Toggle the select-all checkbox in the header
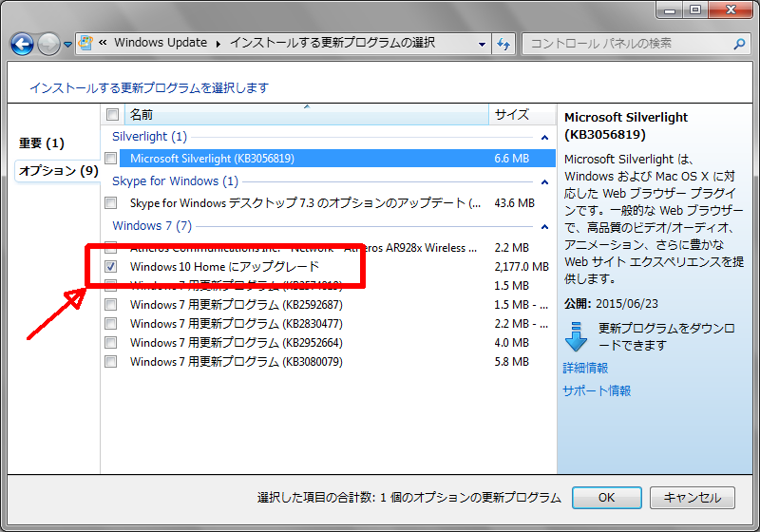This screenshot has height=532, width=760. (x=112, y=115)
